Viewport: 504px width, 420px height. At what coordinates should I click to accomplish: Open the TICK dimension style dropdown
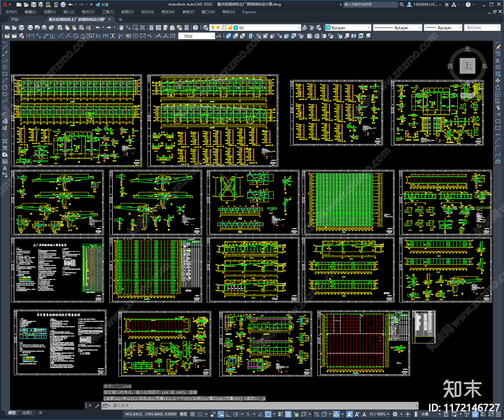click(x=213, y=36)
